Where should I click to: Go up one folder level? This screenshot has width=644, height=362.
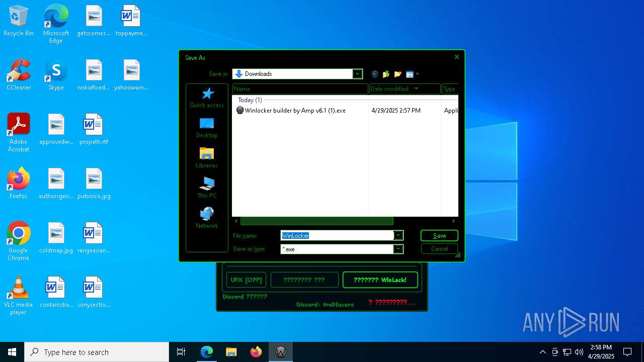coord(386,74)
